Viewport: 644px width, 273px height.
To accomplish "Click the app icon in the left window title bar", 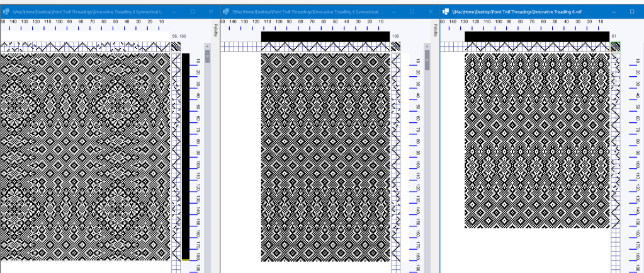I will pyautogui.click(x=6, y=11).
